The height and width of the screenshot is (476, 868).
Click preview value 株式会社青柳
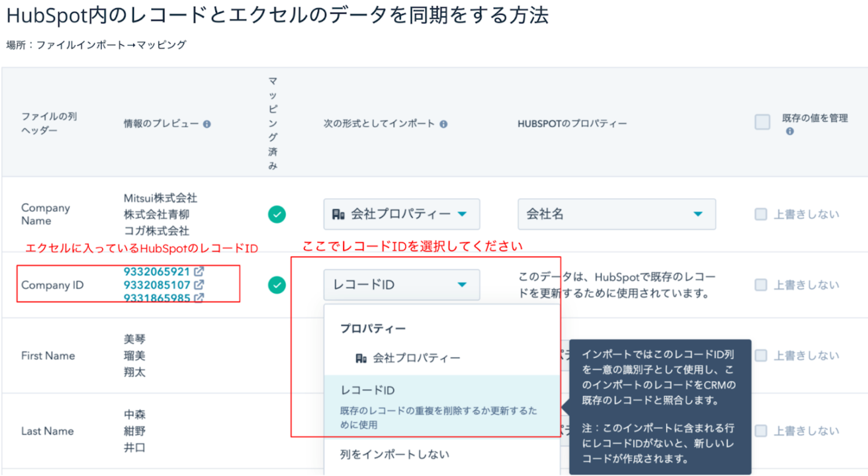(157, 214)
